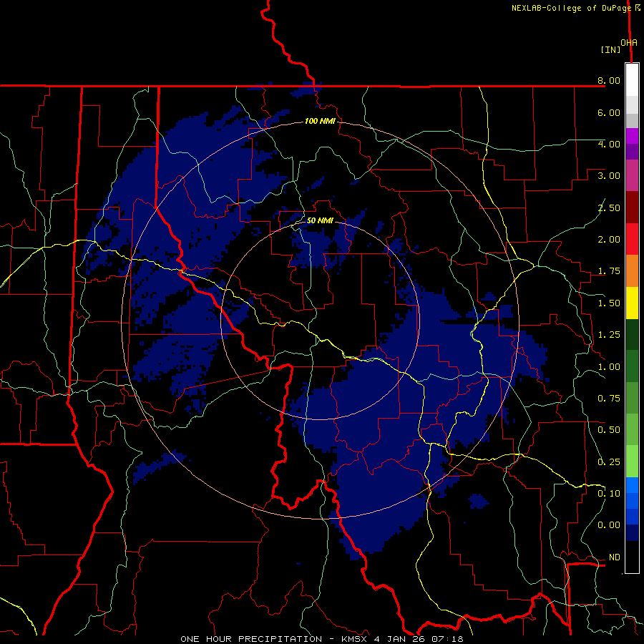644x644 pixels.
Task: Click the 8.00 value on the legend
Action: (x=609, y=80)
